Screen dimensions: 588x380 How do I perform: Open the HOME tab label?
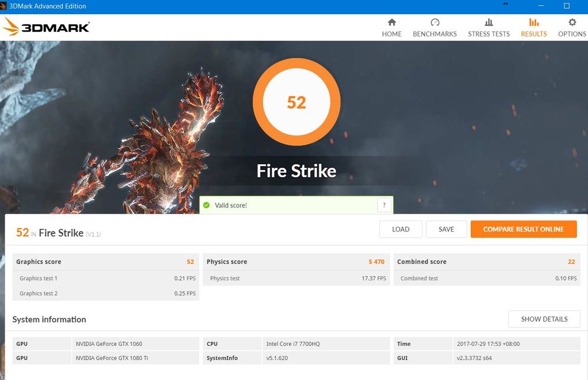click(391, 34)
